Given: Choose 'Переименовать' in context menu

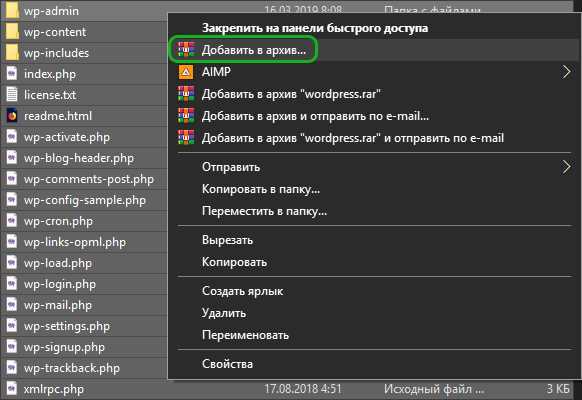Looking at the screenshot, I should (x=245, y=335).
